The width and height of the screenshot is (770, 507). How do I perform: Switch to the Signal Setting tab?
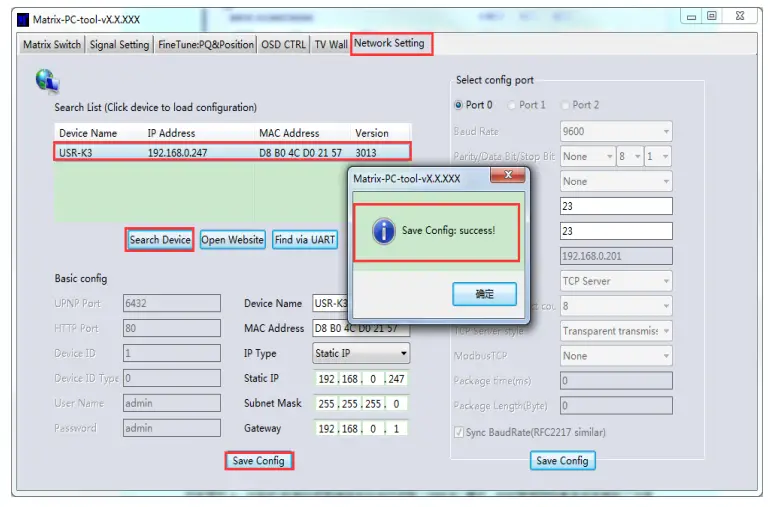click(119, 45)
